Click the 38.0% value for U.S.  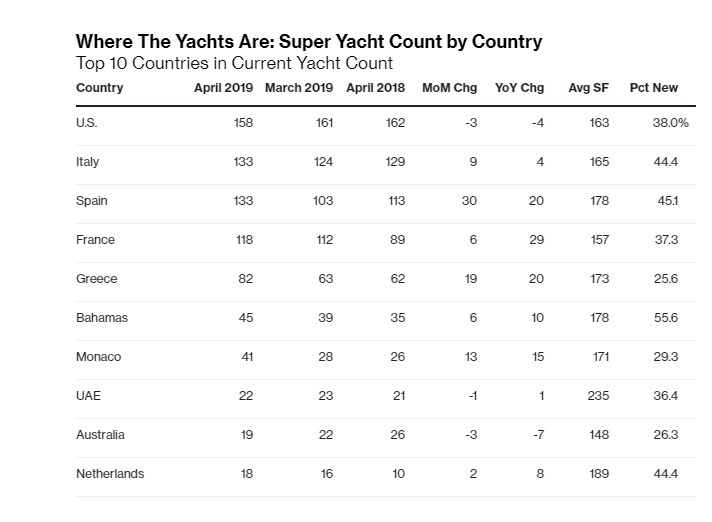click(671, 123)
